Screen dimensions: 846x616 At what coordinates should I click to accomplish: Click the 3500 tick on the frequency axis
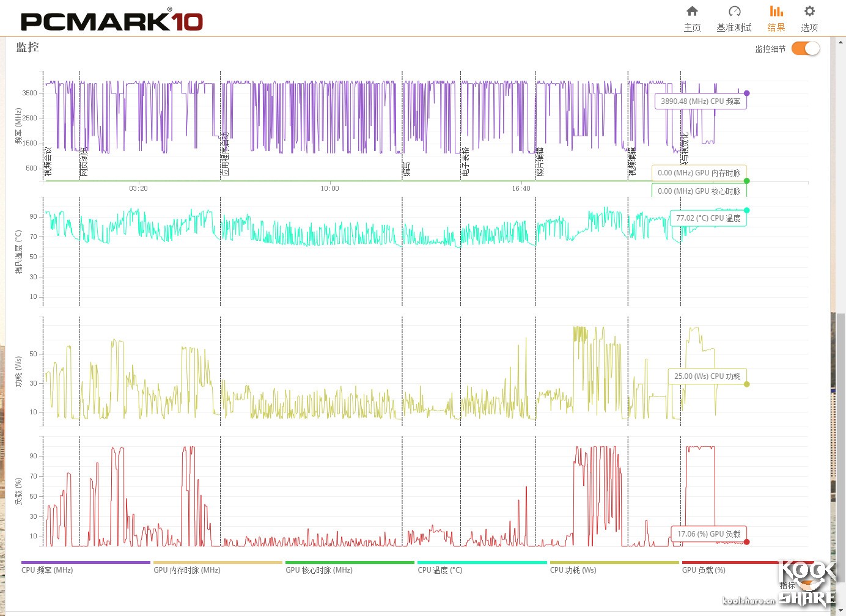point(29,94)
